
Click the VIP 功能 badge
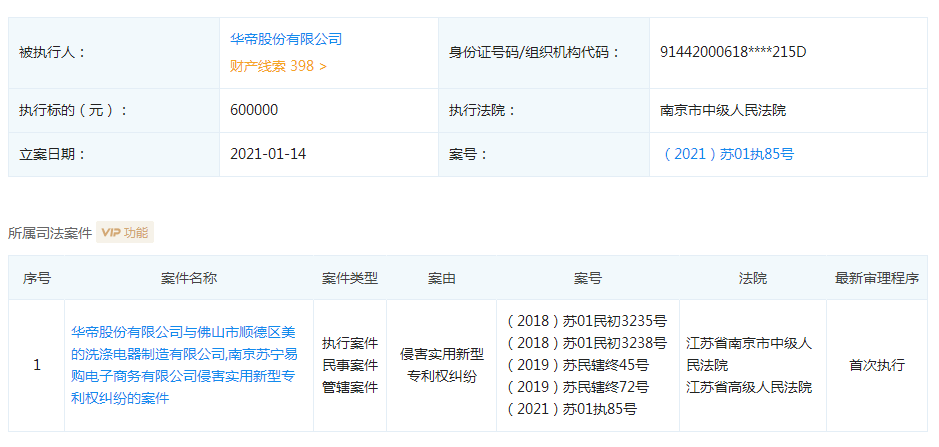pyautogui.click(x=125, y=232)
